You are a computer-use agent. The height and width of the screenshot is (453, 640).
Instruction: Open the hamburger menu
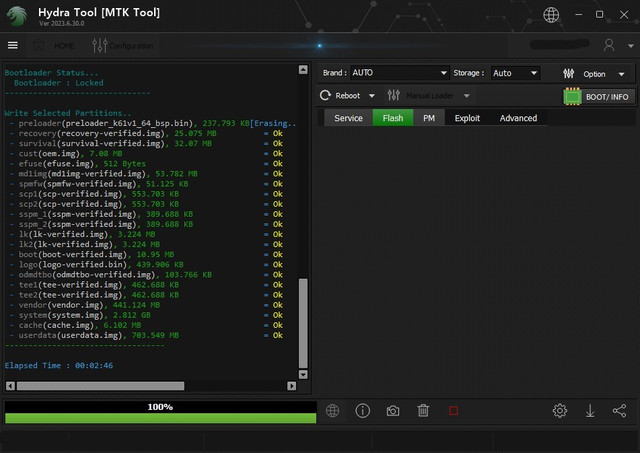(13, 45)
